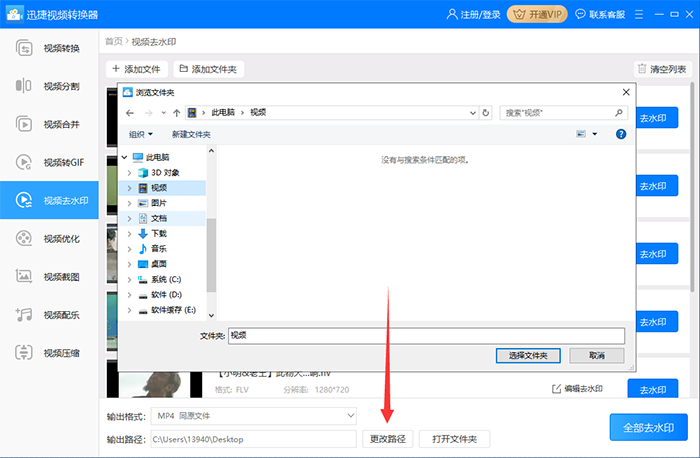The image size is (700, 458).
Task: Click the blue help question icon
Action: (621, 134)
